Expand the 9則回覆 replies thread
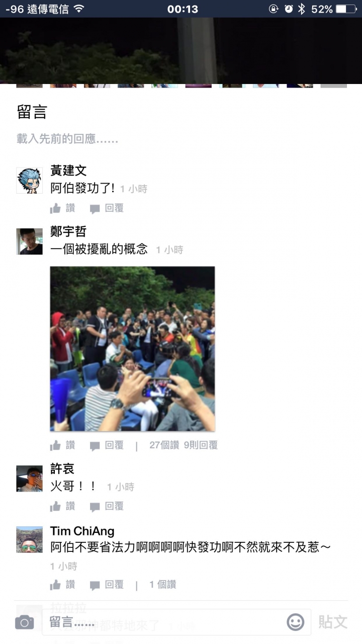 click(x=201, y=445)
